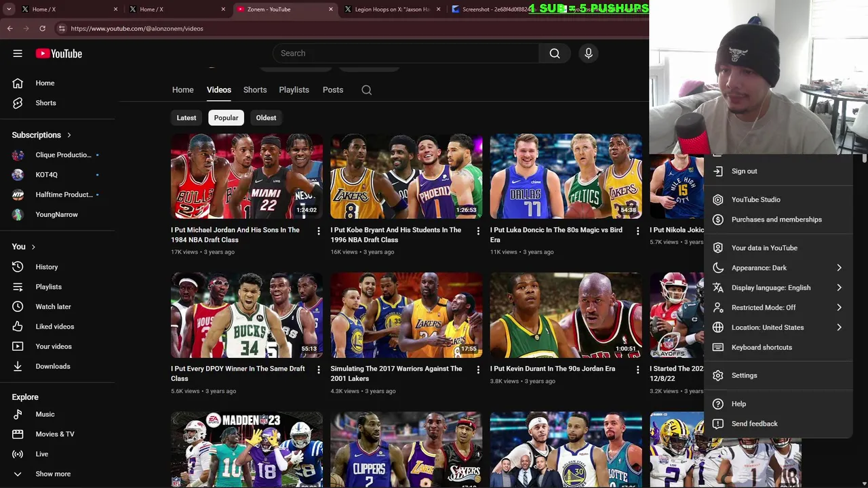This screenshot has width=868, height=488.
Task: Open options for Kevin Durant 90s video
Action: click(637, 370)
